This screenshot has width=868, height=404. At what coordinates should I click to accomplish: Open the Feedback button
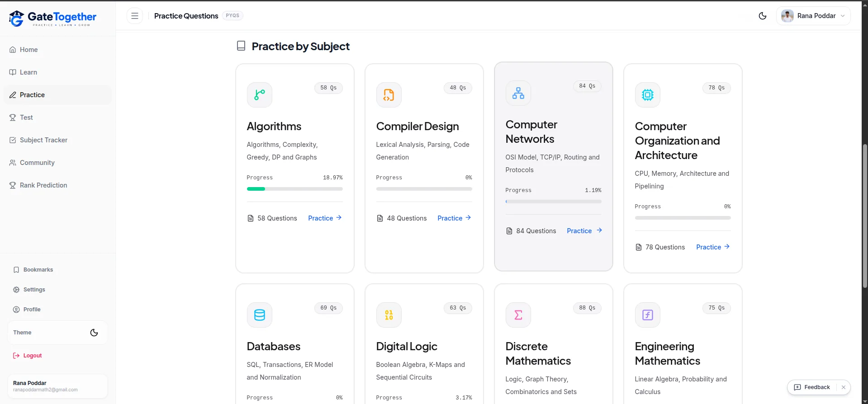812,387
